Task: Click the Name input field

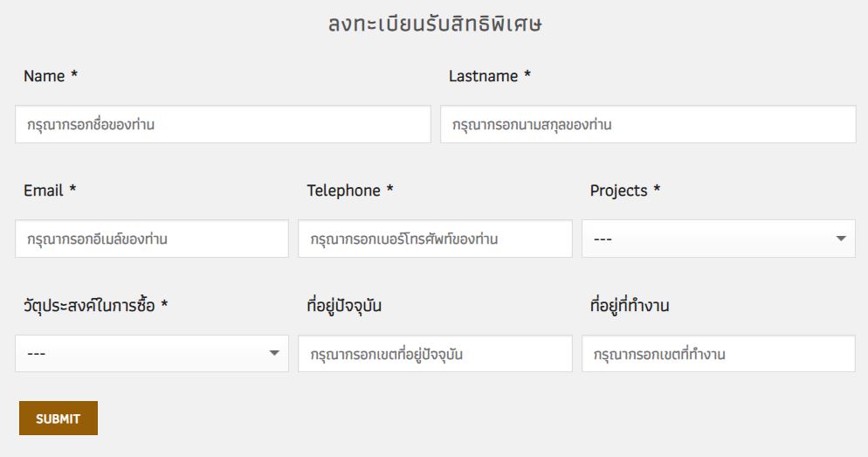Action: (x=223, y=125)
